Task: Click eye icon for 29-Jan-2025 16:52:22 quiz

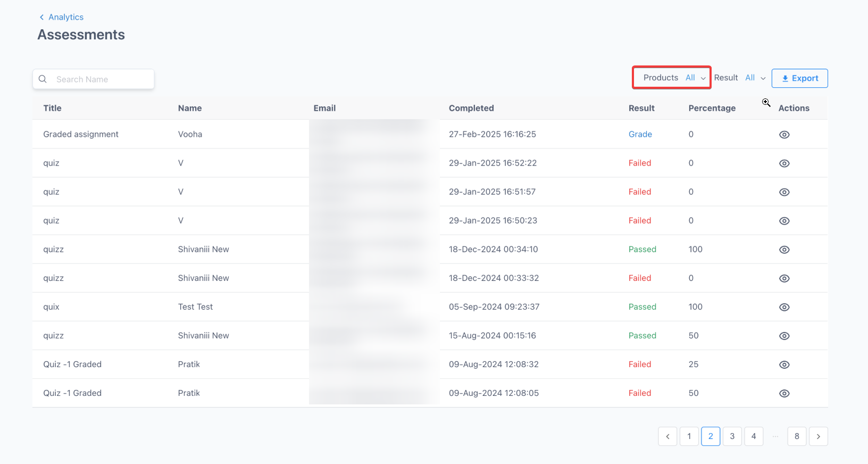Action: click(784, 163)
